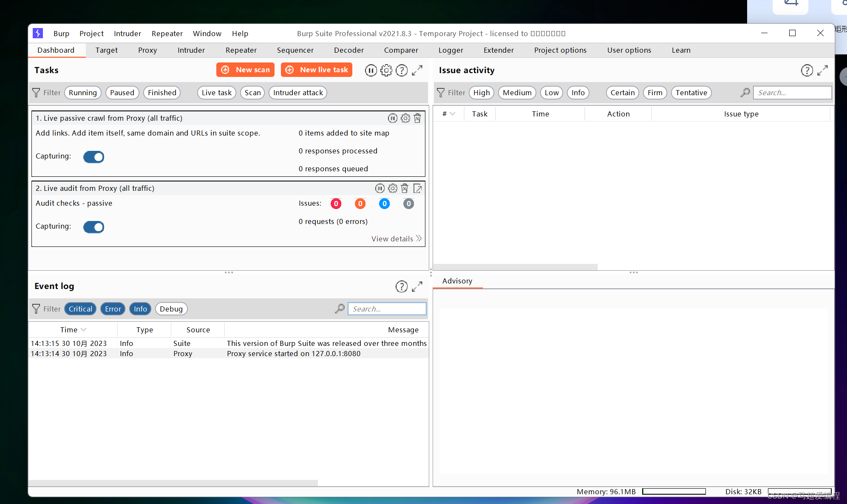Viewport: 847px width, 504px height.
Task: Expand the Tasks panel to full size
Action: coord(417,70)
